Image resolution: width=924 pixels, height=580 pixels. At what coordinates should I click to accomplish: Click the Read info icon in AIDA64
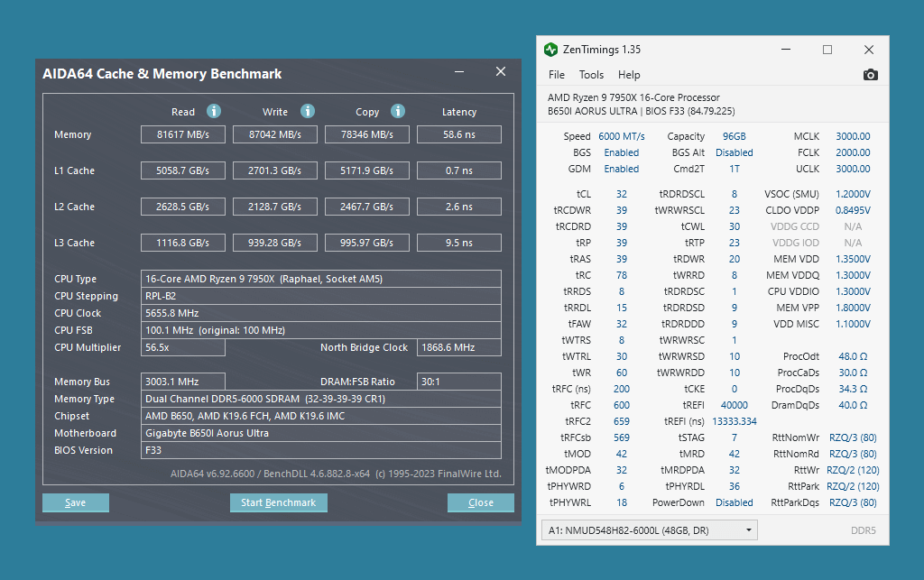[x=213, y=111]
